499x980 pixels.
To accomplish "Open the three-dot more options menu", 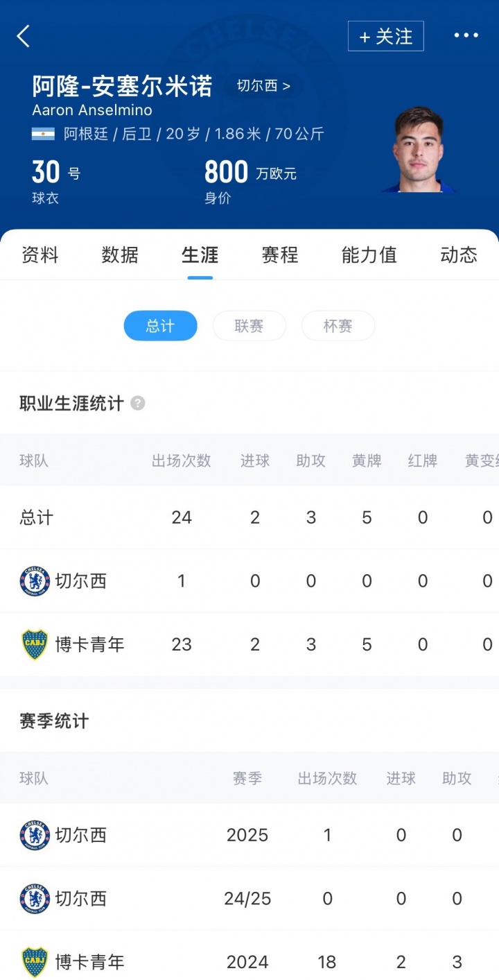I will tap(466, 36).
